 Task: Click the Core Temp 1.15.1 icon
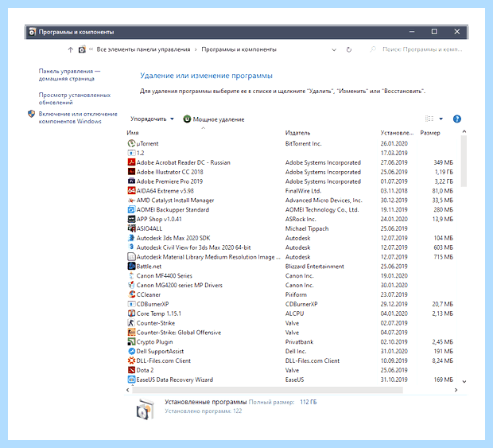131,314
